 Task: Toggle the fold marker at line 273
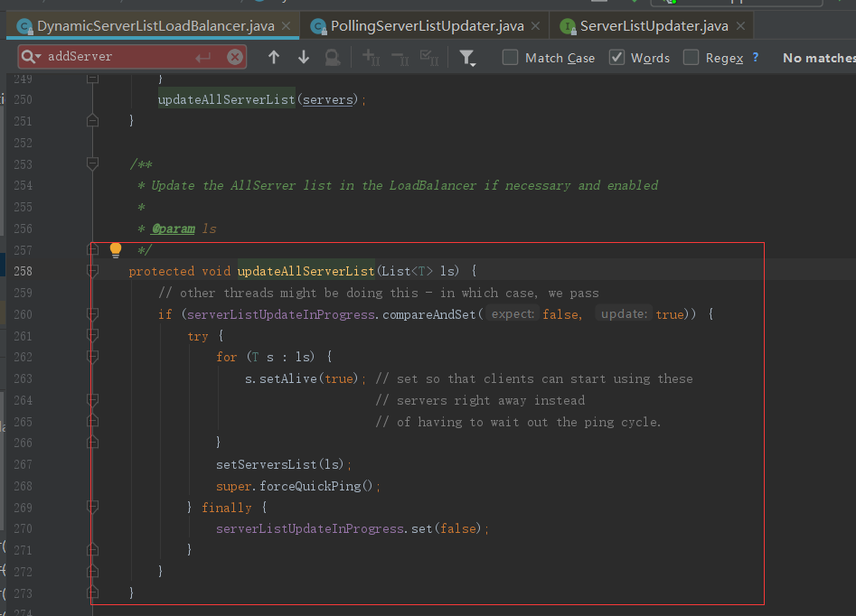(93, 593)
